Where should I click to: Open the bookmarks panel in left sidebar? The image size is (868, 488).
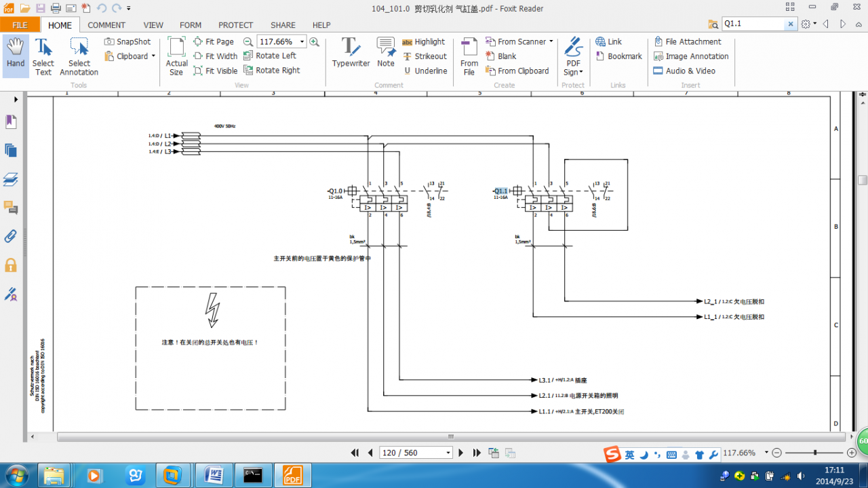pyautogui.click(x=11, y=122)
